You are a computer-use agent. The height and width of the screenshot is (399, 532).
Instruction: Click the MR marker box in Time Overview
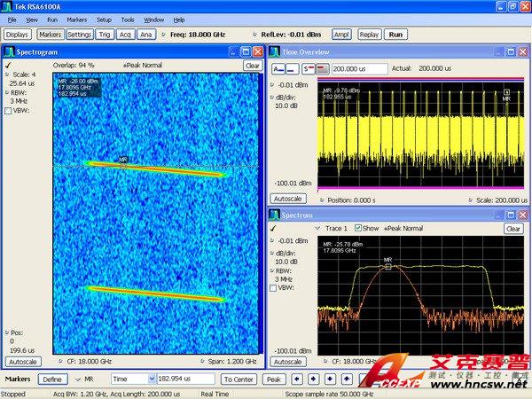tap(506, 90)
